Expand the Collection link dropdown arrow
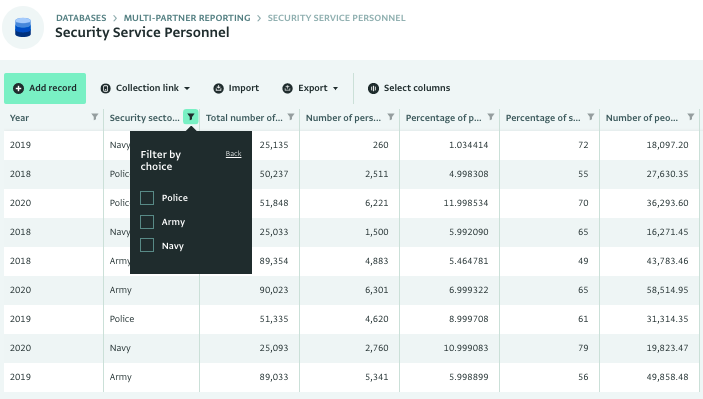703x399 pixels. pyautogui.click(x=187, y=88)
